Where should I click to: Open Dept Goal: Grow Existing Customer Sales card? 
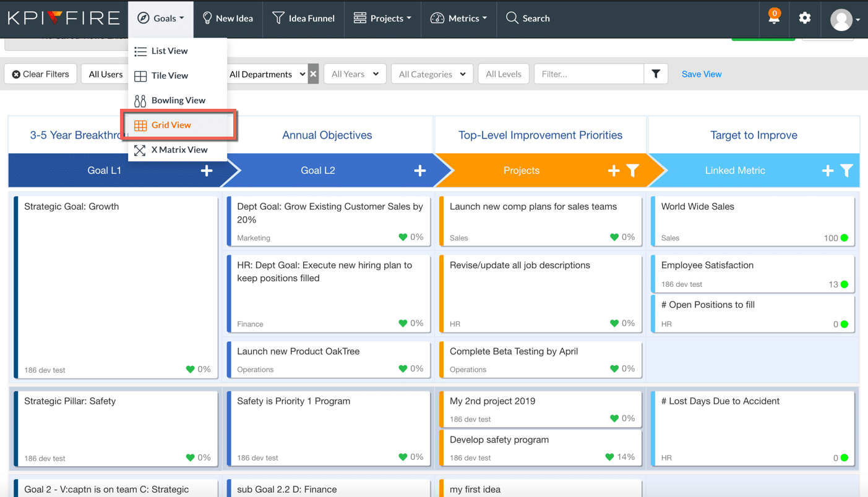pos(329,221)
